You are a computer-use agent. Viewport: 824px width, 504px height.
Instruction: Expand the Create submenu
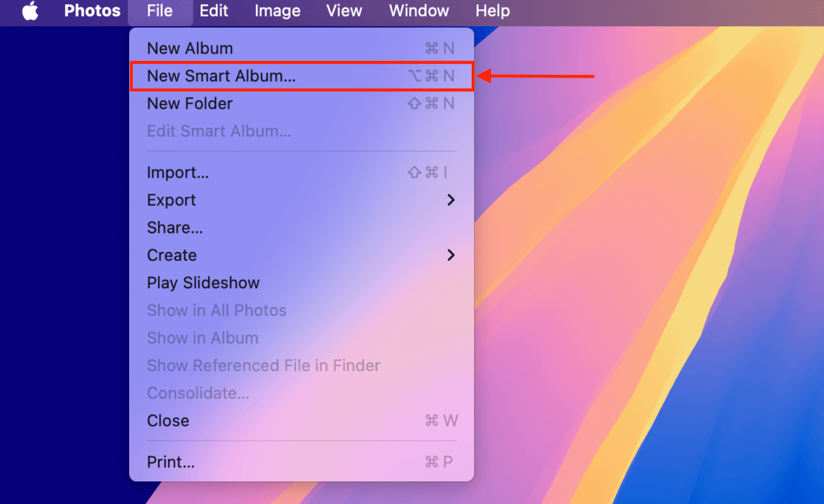click(x=172, y=255)
